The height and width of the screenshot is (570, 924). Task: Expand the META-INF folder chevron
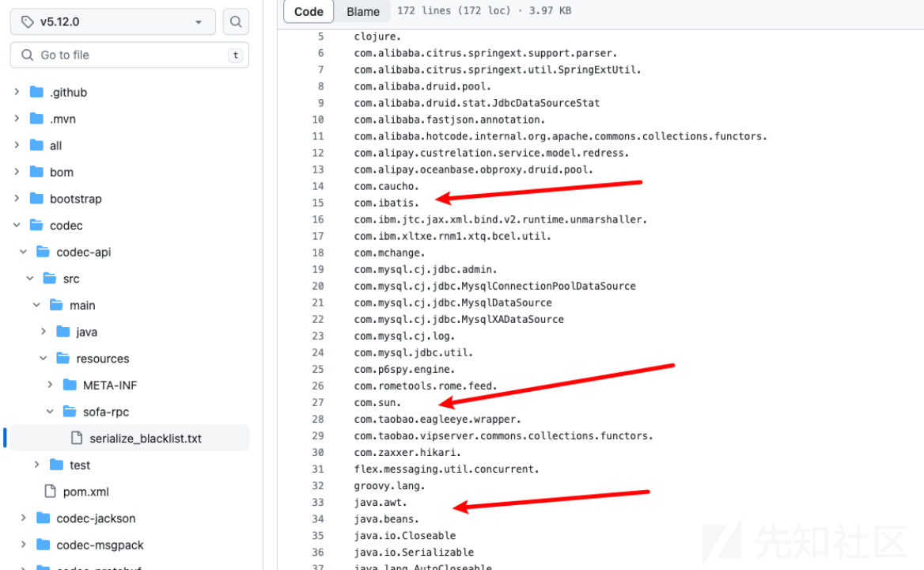[x=50, y=385]
